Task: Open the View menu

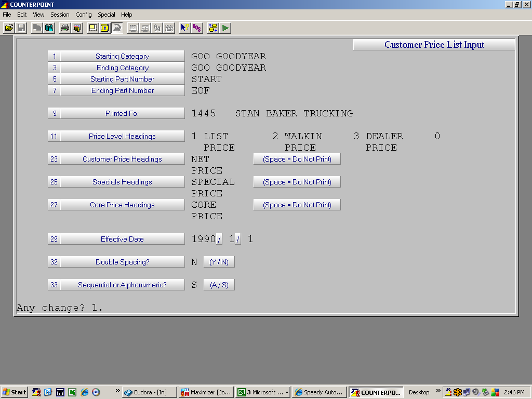Action: [x=38, y=15]
